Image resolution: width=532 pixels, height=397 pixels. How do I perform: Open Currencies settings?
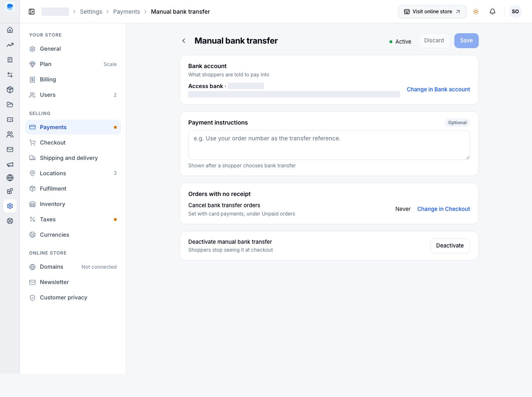(x=73, y=235)
